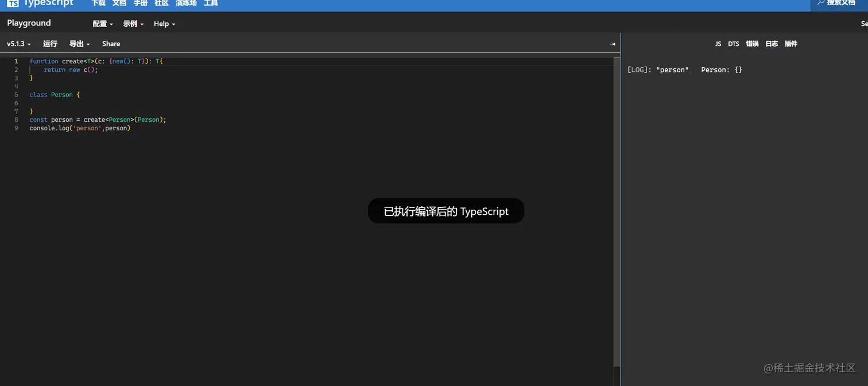Click the 'const person = create<Person>' line
Viewport: 868px width, 386px height.
tap(98, 119)
